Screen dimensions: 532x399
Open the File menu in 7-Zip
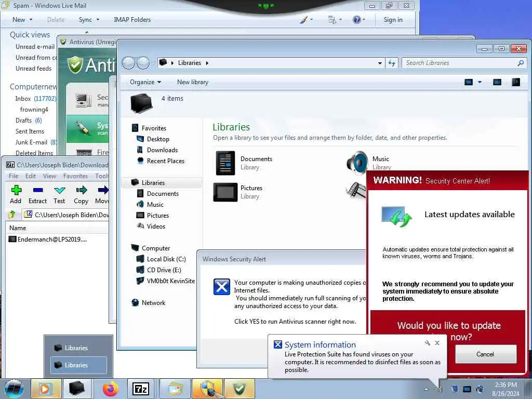(x=14, y=176)
